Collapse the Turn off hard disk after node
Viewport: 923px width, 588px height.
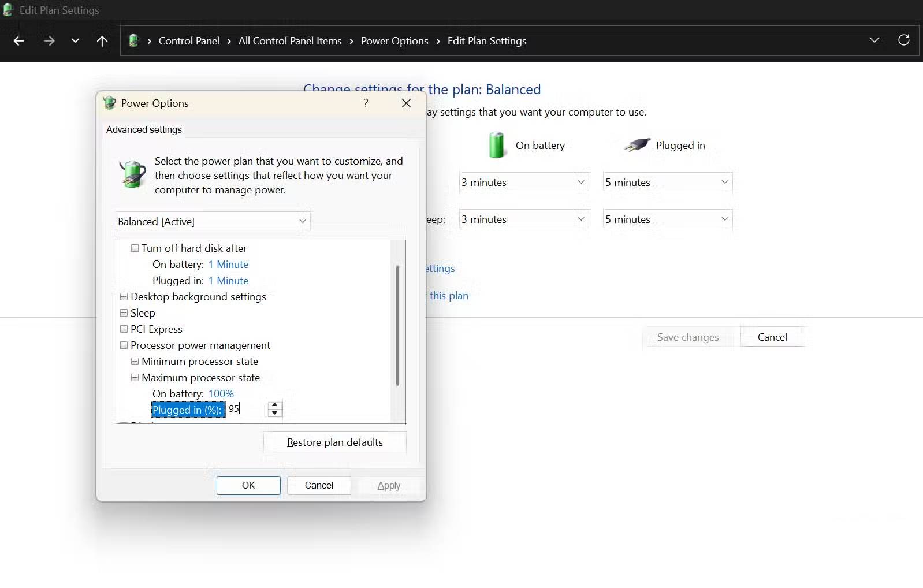click(x=135, y=248)
